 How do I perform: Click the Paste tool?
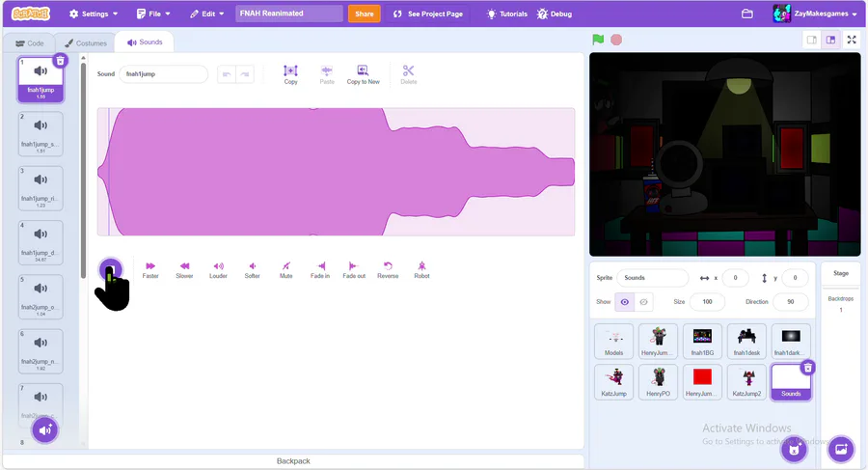[x=327, y=74]
